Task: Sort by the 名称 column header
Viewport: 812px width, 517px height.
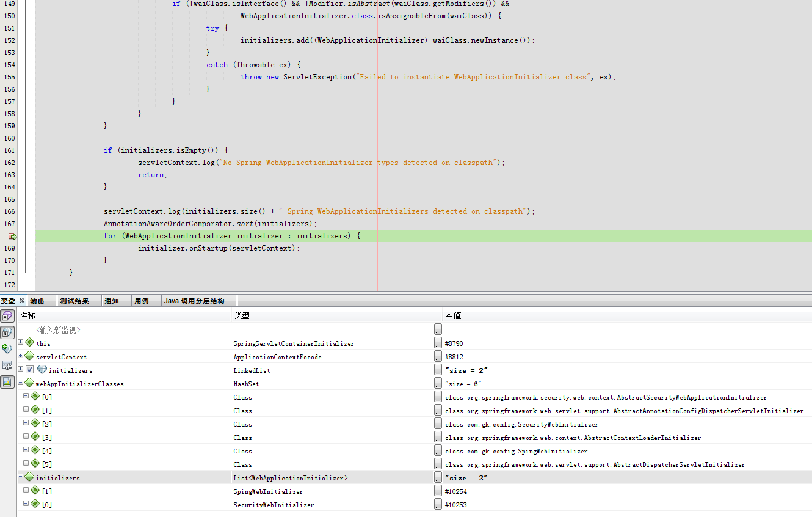Action: (x=125, y=315)
